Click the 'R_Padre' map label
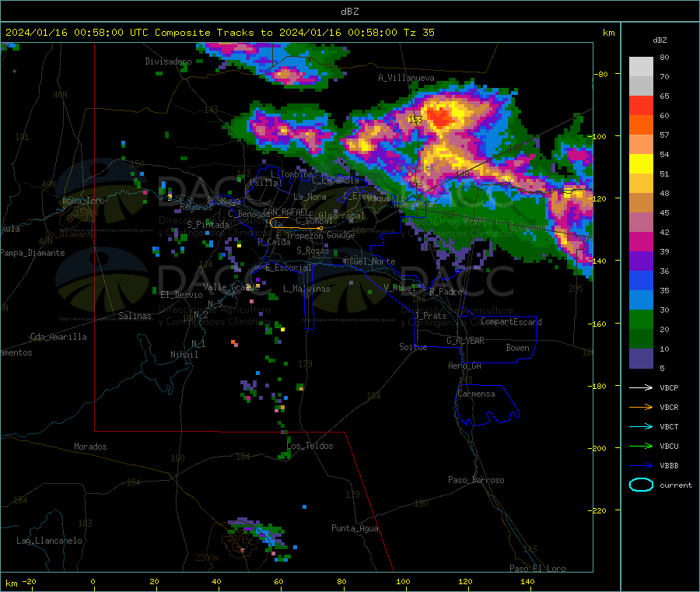Viewport: 700px width, 592px height. pos(446,292)
